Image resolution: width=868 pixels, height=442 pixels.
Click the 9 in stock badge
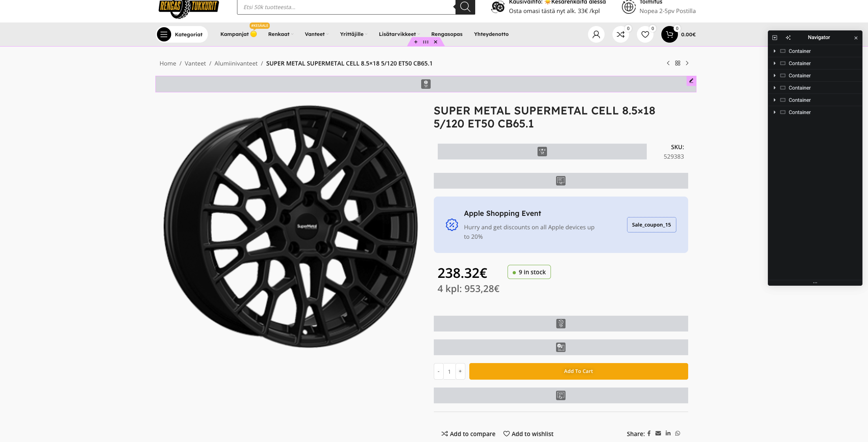529,272
